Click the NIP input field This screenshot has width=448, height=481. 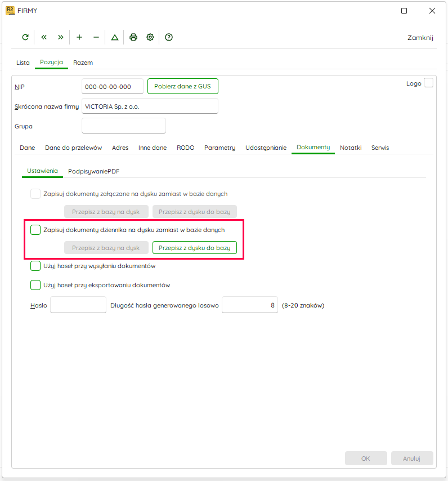click(113, 87)
